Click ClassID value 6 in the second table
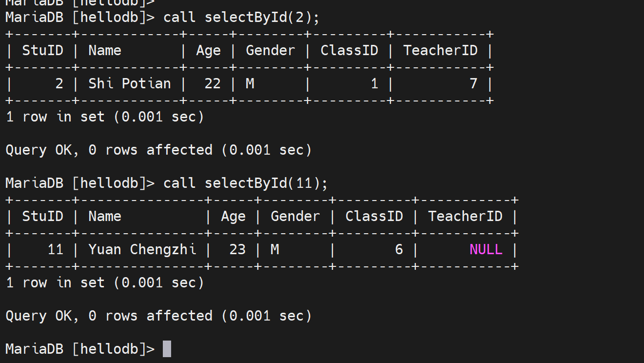Screen dimensions: 644x363 tap(399, 250)
